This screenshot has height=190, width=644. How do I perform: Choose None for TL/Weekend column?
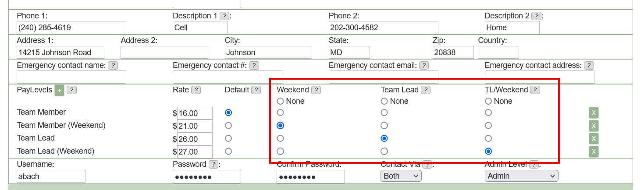pyautogui.click(x=488, y=101)
